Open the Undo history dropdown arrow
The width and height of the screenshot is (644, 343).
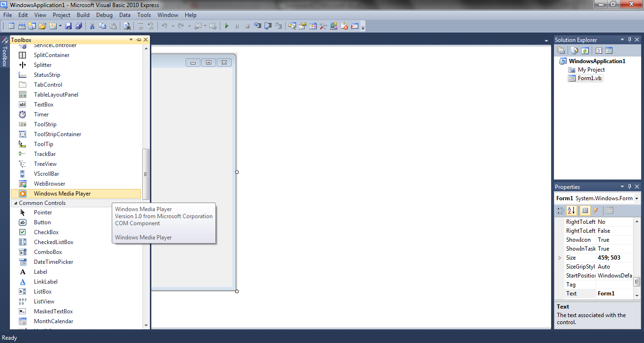[173, 26]
